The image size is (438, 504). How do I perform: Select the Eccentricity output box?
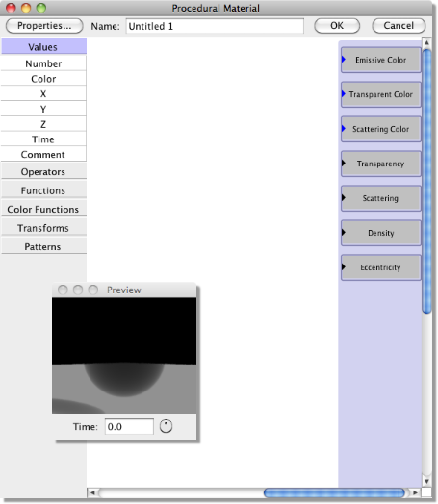pyautogui.click(x=381, y=267)
